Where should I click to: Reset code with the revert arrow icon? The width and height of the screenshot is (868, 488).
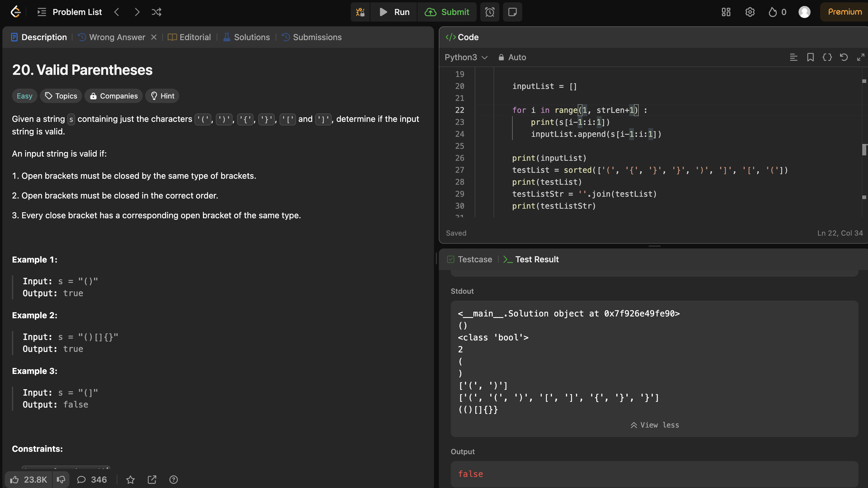[x=843, y=57]
